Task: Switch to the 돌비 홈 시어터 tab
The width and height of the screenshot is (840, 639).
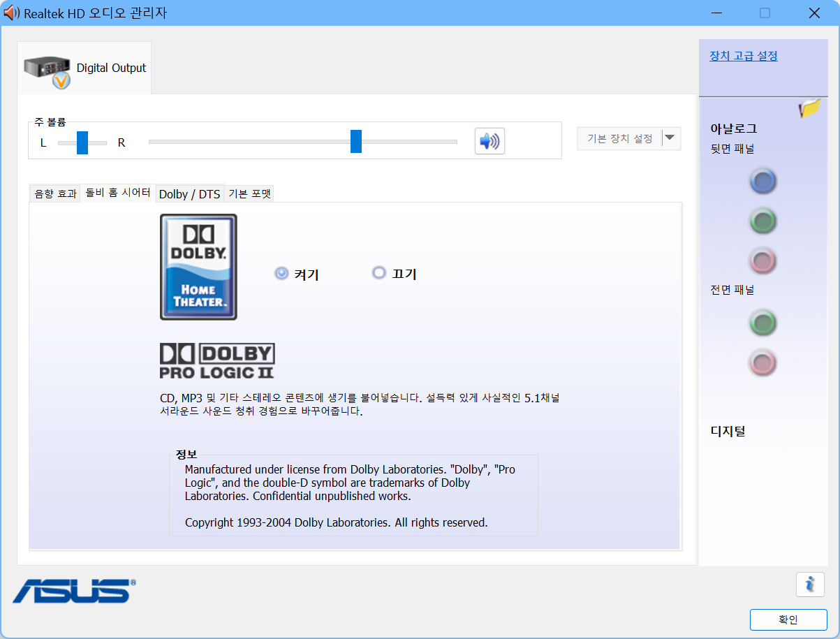Action: [118, 193]
